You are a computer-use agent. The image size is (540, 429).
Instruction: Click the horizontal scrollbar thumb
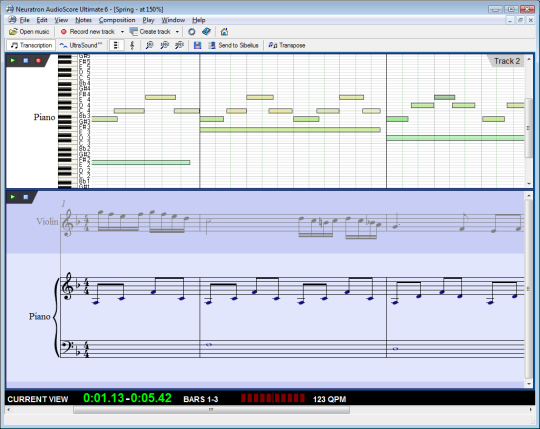(211, 410)
